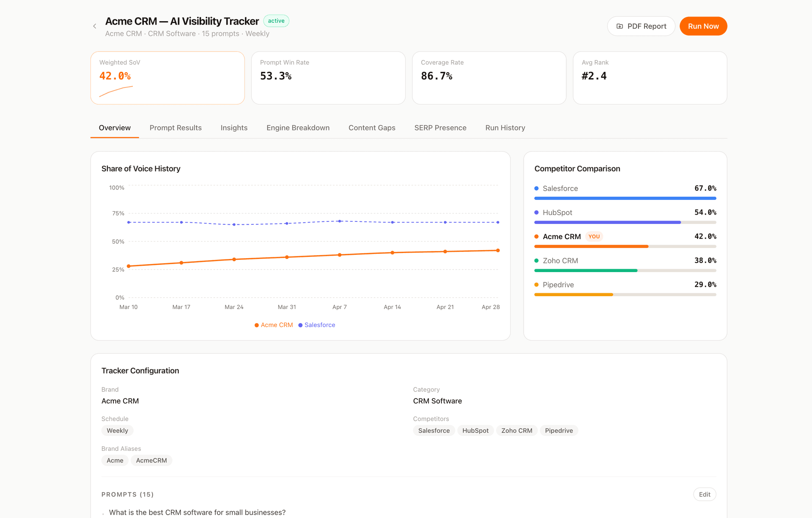Select the Weighted SoV metric card
The width and height of the screenshot is (812, 518).
167,78
